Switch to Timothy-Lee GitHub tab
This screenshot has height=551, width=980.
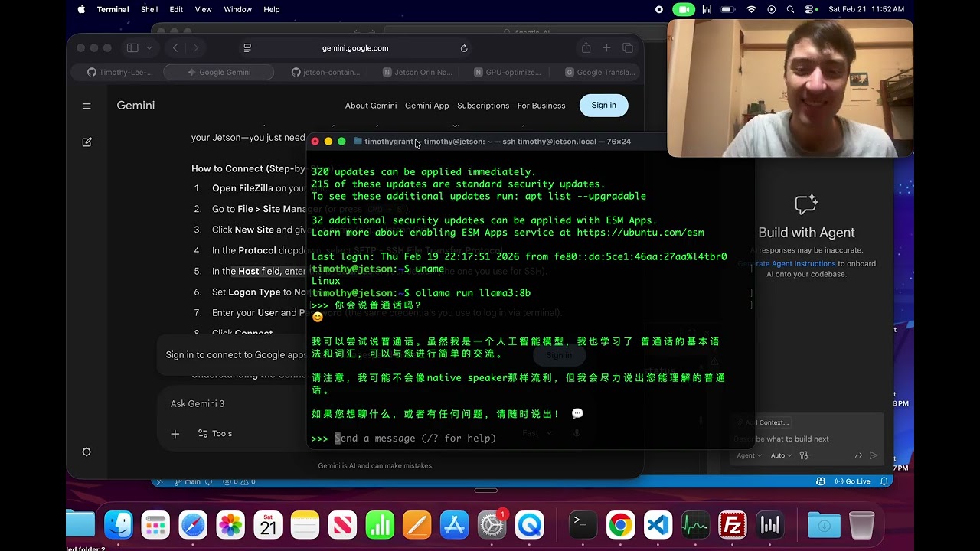pyautogui.click(x=120, y=72)
